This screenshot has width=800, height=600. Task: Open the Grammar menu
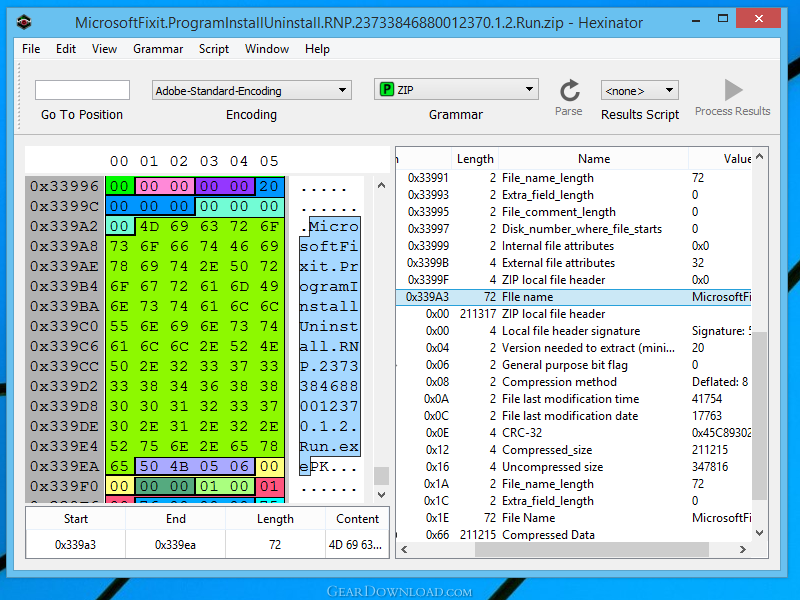point(158,49)
